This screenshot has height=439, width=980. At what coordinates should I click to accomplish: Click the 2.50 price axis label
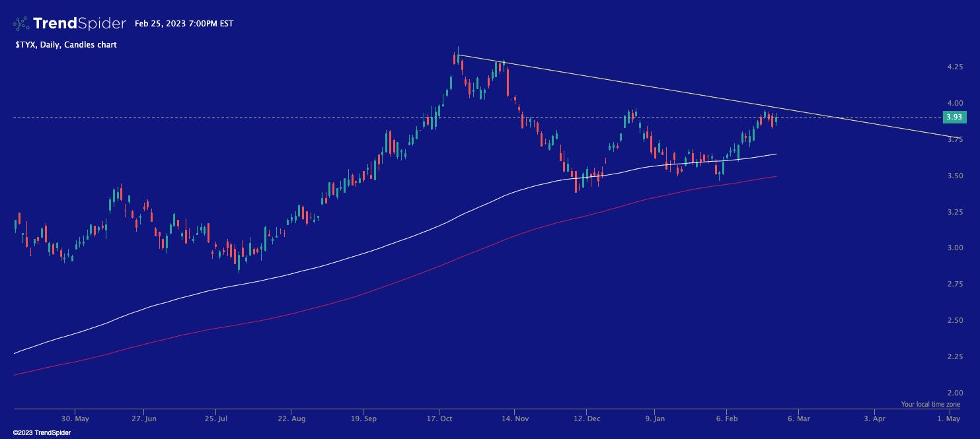pyautogui.click(x=954, y=320)
